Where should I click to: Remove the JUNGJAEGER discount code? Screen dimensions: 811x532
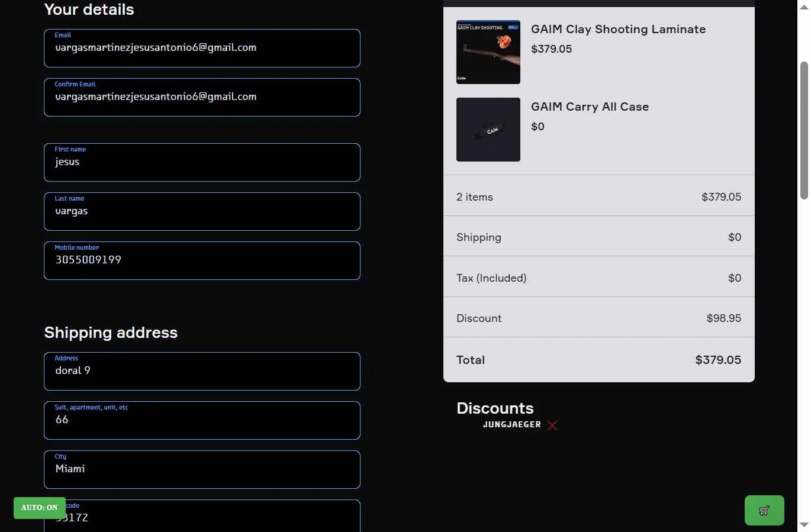(552, 425)
